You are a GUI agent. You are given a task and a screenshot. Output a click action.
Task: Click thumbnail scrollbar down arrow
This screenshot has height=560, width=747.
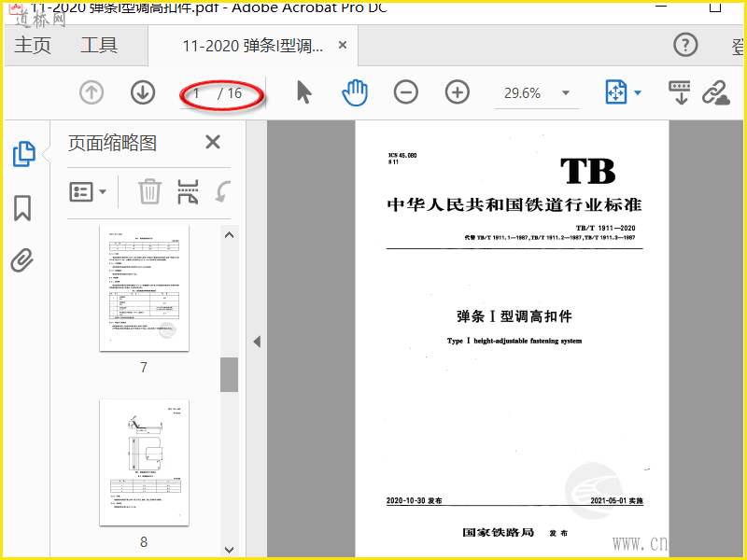pos(229,550)
